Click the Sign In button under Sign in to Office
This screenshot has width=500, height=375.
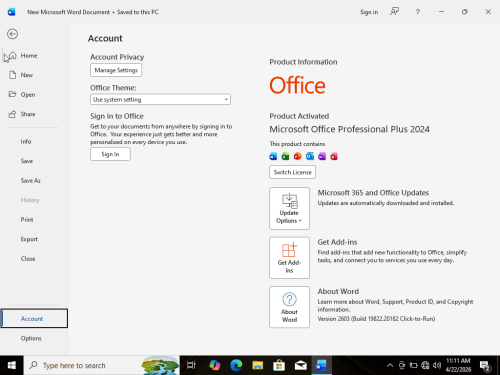pyautogui.click(x=110, y=154)
